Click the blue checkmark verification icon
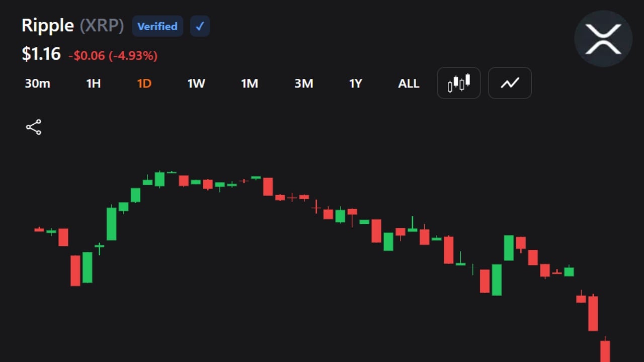Image resolution: width=644 pixels, height=362 pixels. tap(200, 26)
